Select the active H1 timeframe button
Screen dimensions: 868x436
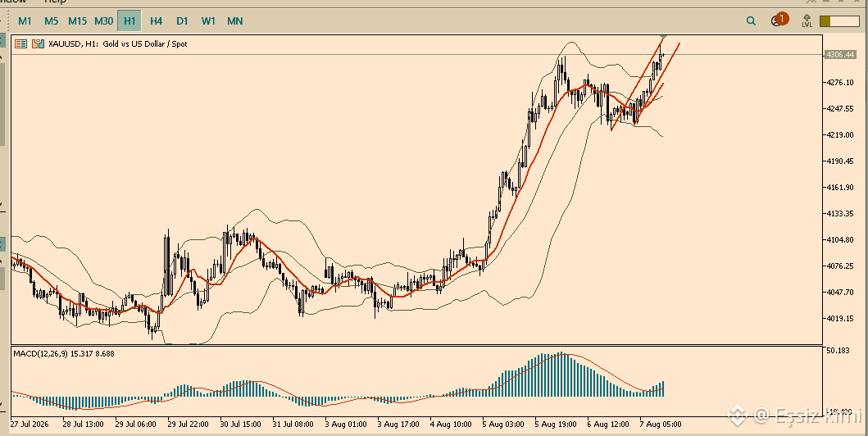[x=130, y=21]
